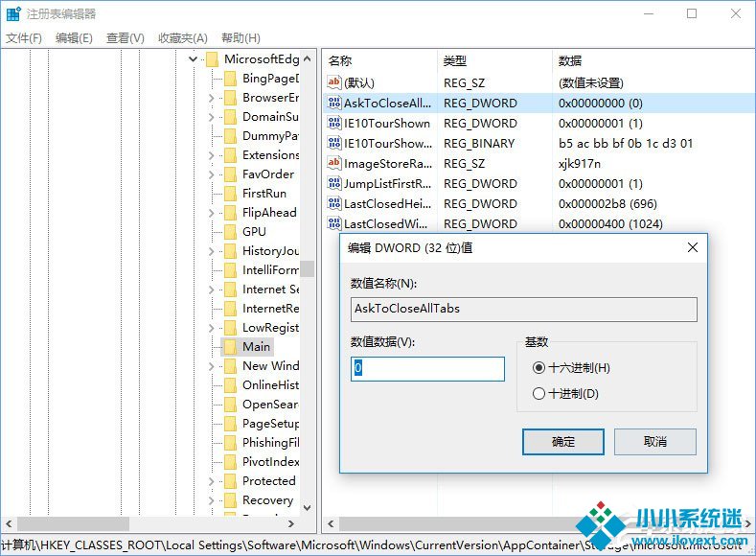Maximize the Registry Editor window
The width and height of the screenshot is (756, 556).
692,13
